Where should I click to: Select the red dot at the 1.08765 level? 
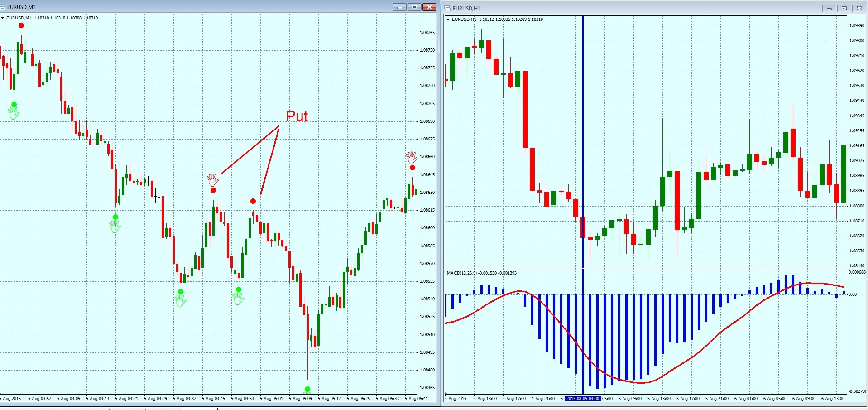coord(21,25)
